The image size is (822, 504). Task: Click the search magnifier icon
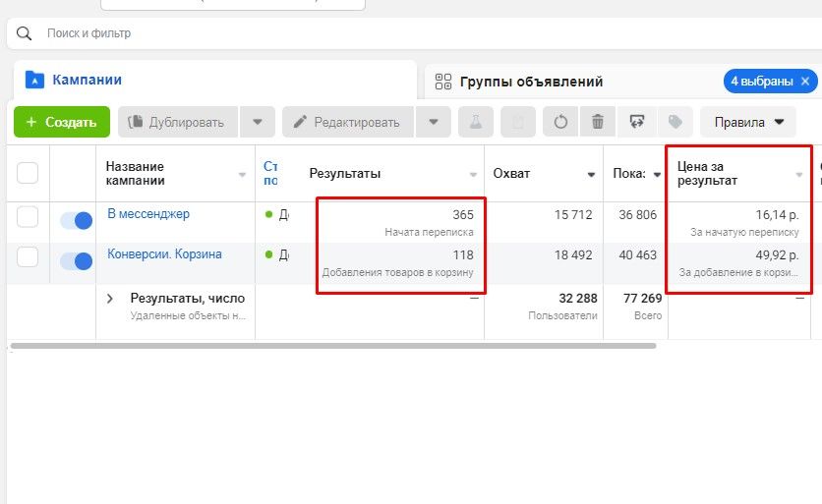[24, 33]
